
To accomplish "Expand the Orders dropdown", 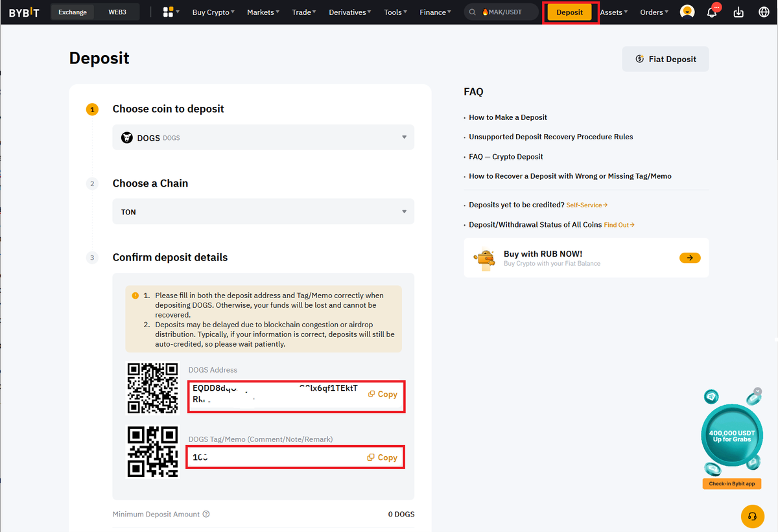I will [x=654, y=12].
